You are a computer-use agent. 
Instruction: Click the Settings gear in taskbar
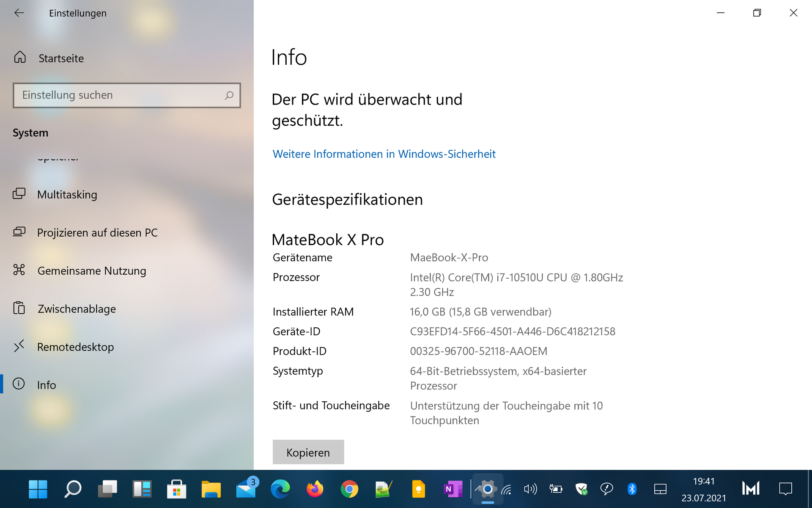click(x=488, y=489)
